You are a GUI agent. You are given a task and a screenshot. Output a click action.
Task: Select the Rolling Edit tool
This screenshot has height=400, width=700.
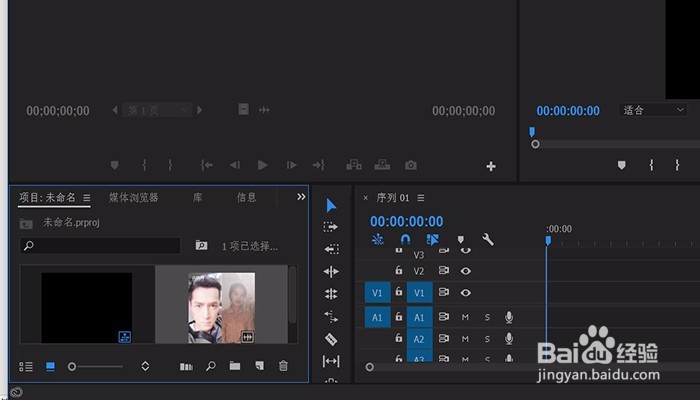pos(331,294)
